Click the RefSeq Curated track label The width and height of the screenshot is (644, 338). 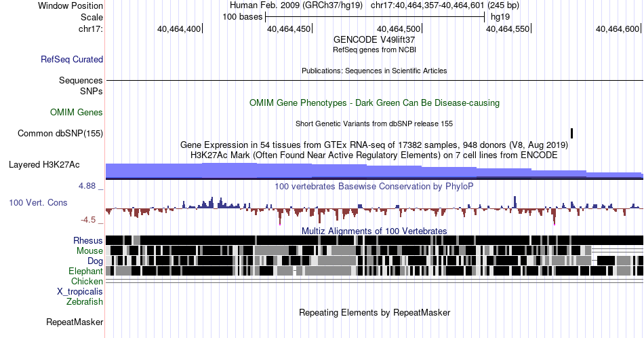(x=71, y=59)
